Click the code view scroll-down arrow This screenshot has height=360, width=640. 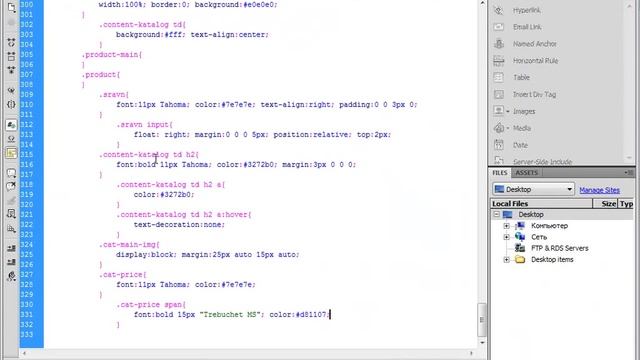pos(482,342)
